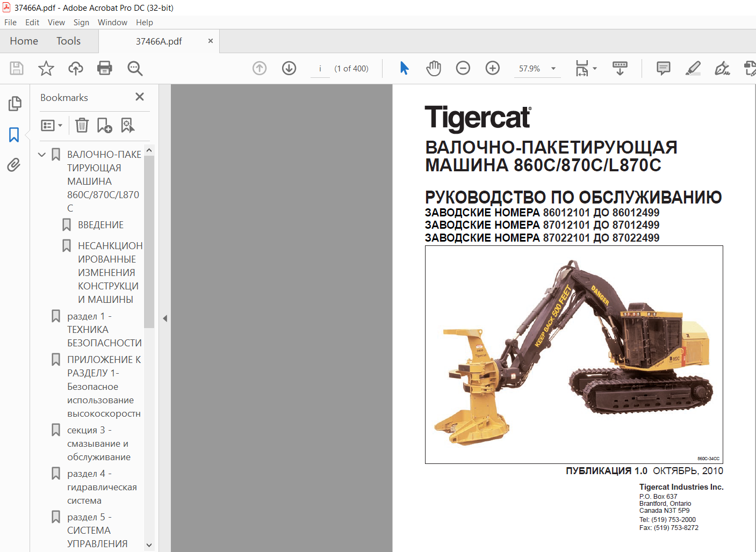Close the Bookmarks panel

140,97
